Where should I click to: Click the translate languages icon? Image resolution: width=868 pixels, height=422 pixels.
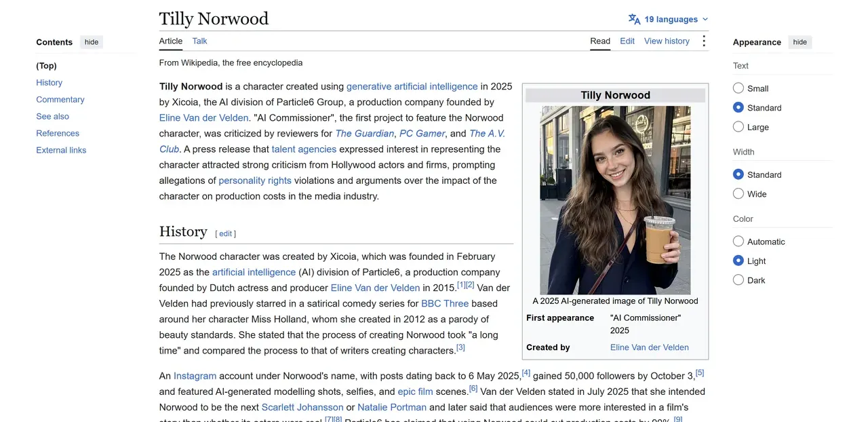click(x=634, y=19)
